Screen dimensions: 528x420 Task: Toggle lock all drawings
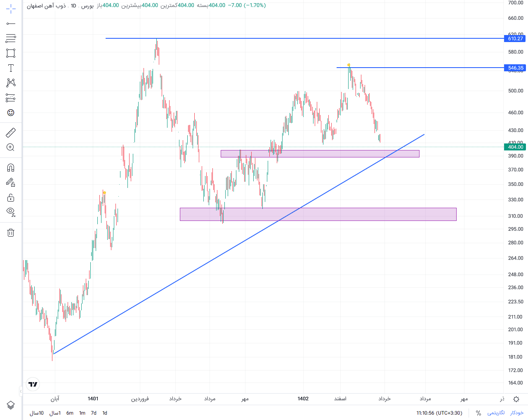[x=11, y=197]
